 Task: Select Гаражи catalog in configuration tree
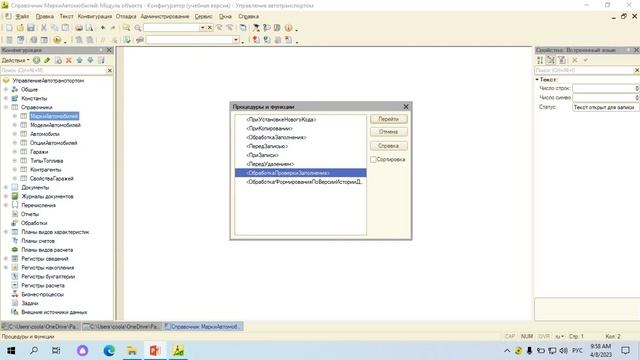39,152
